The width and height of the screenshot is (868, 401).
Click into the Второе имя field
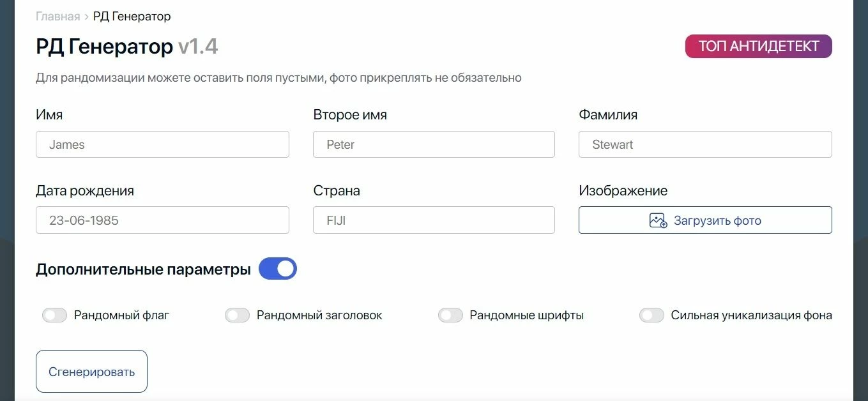(x=434, y=144)
